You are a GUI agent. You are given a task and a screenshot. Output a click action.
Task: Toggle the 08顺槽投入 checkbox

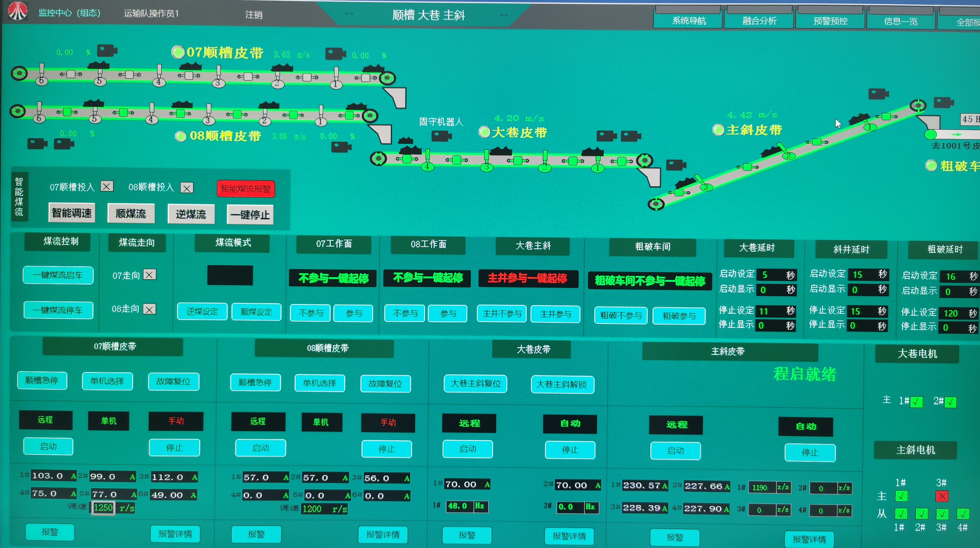tap(187, 188)
